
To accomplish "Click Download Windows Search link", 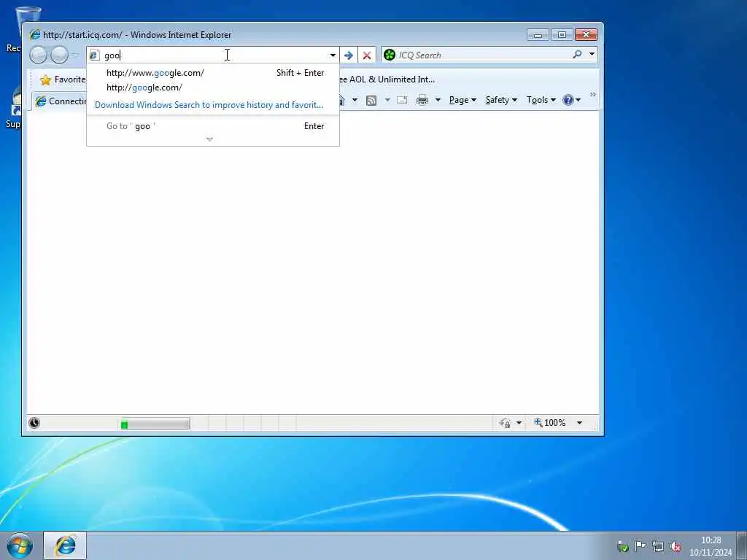I will [209, 105].
